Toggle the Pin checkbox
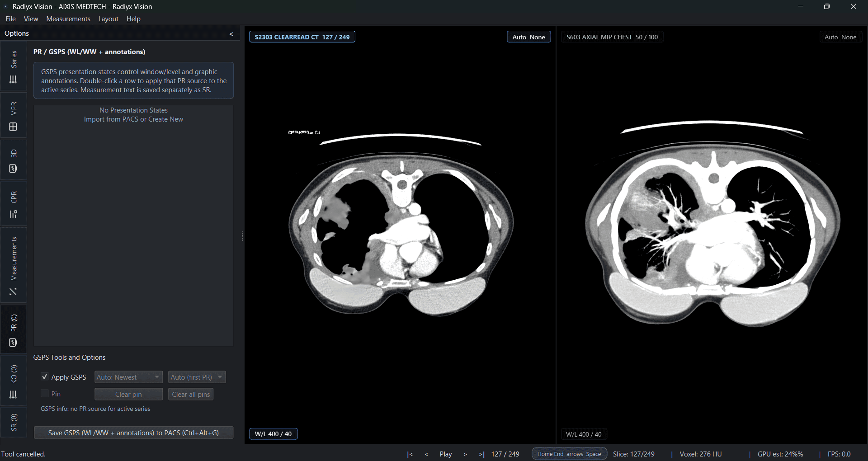Image resolution: width=868 pixels, height=461 pixels. tap(45, 394)
